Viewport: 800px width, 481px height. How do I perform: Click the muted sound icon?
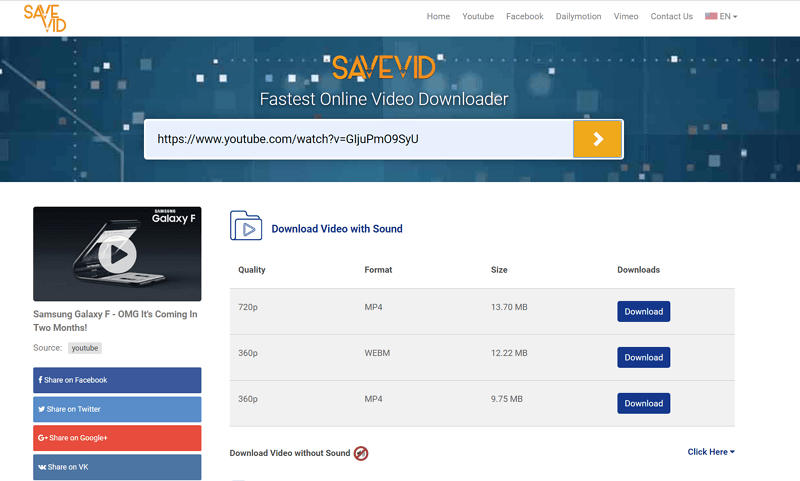pos(361,453)
